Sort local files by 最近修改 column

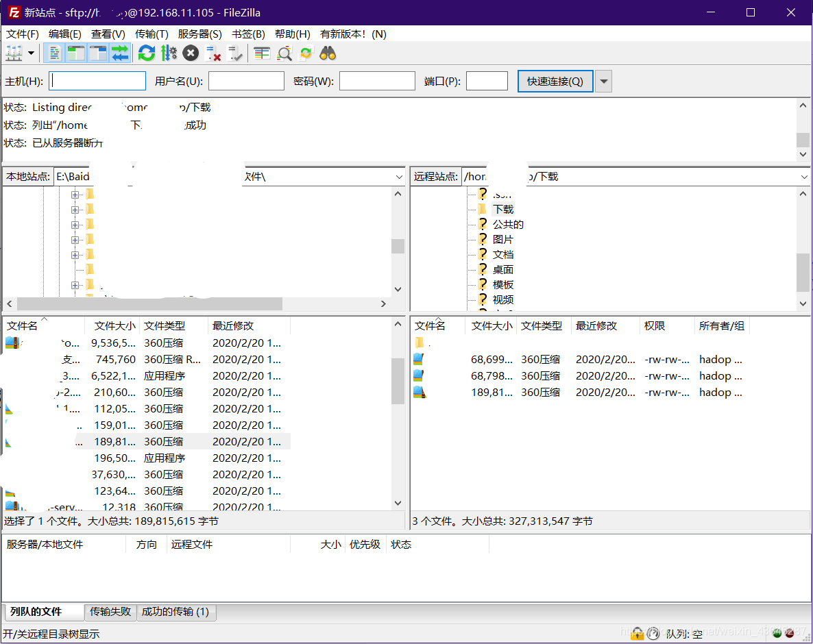click(249, 326)
